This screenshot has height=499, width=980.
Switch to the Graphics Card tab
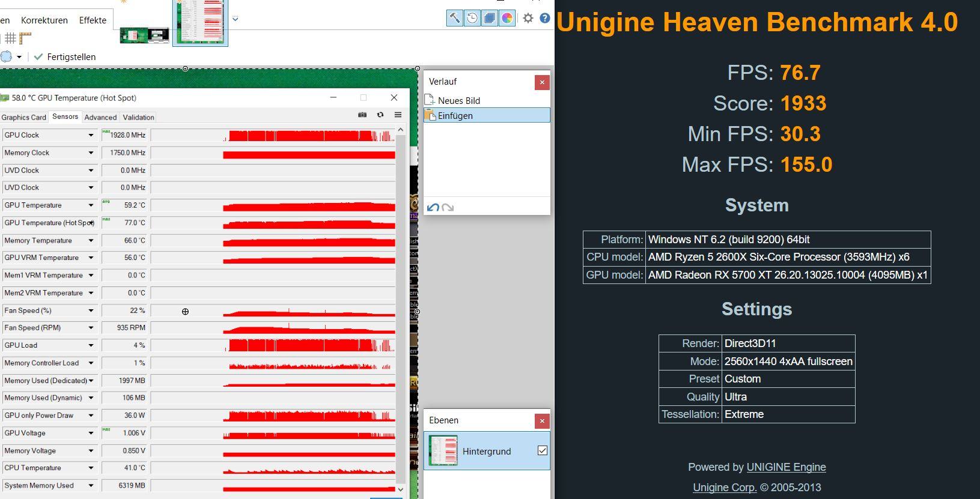click(x=24, y=117)
